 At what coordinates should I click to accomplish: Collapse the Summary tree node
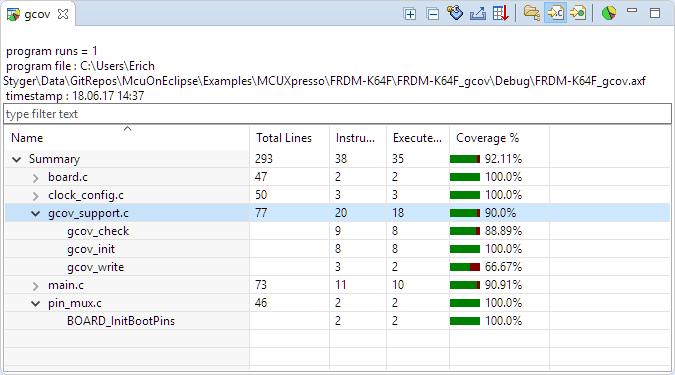pos(16,160)
